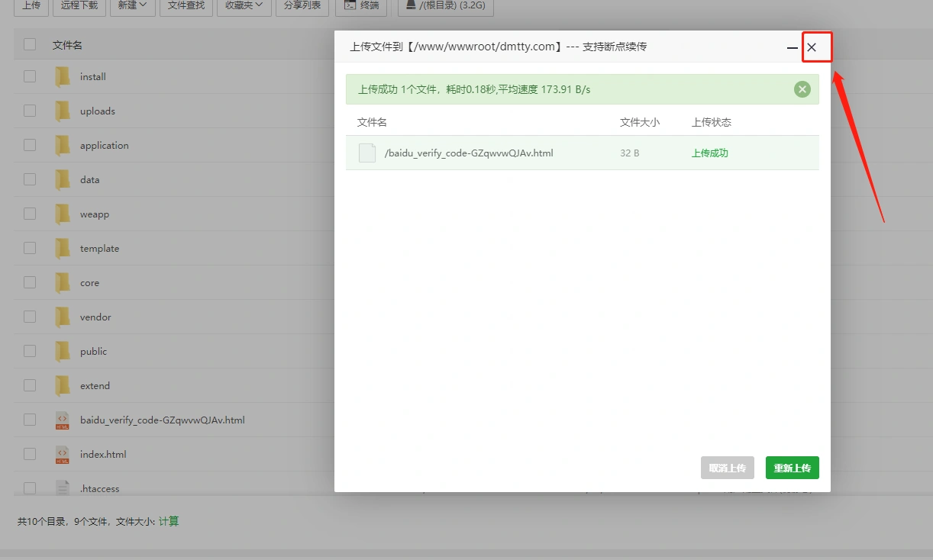Open the extend folder icon
This screenshot has width=933, height=560.
point(63,386)
